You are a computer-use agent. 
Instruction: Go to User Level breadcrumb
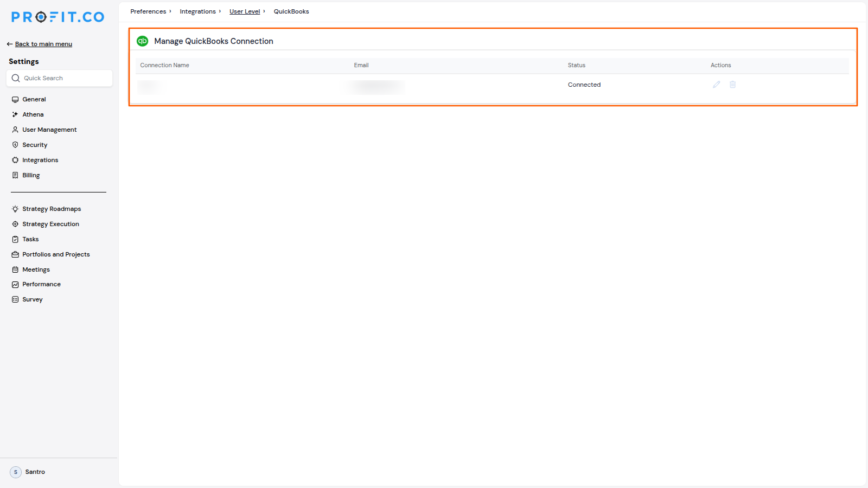(245, 11)
